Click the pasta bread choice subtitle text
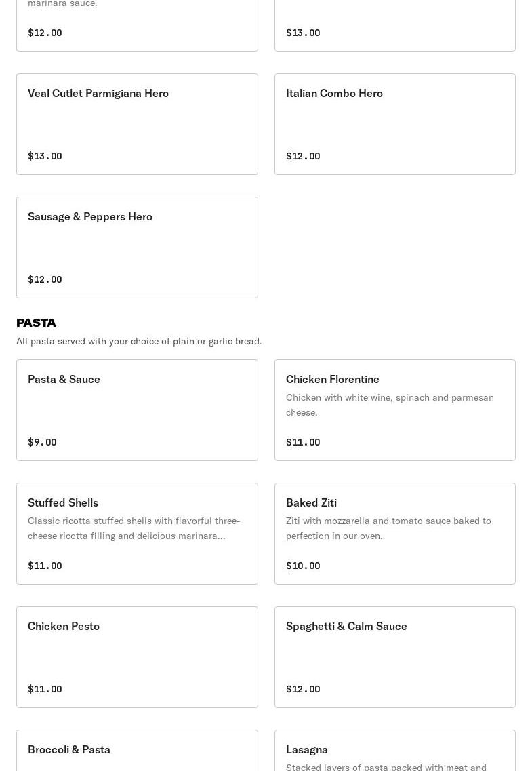 pyautogui.click(x=139, y=341)
